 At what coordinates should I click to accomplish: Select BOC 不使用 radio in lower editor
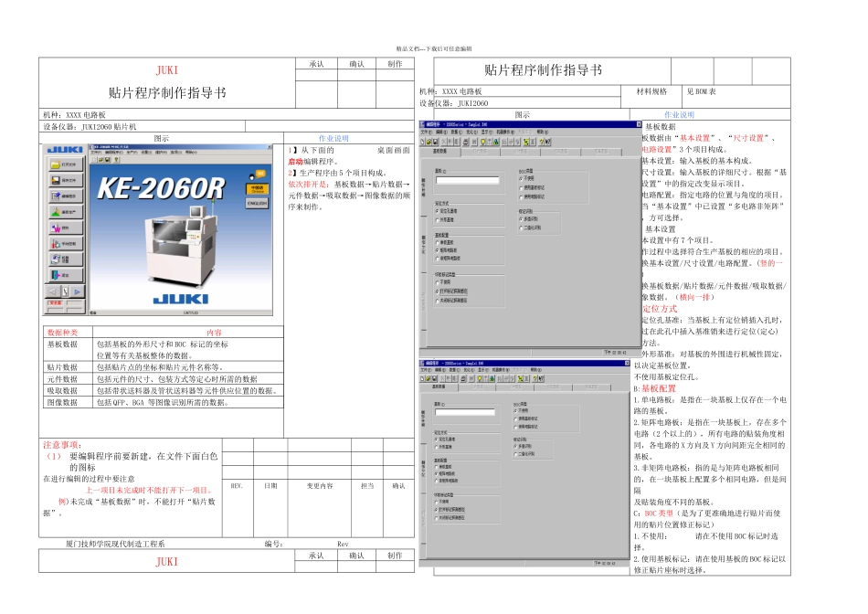coord(522,411)
